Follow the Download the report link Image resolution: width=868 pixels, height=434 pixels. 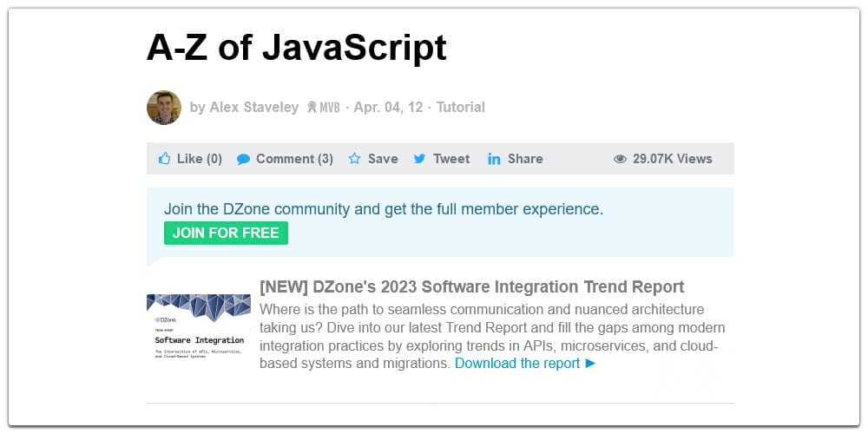tap(517, 364)
